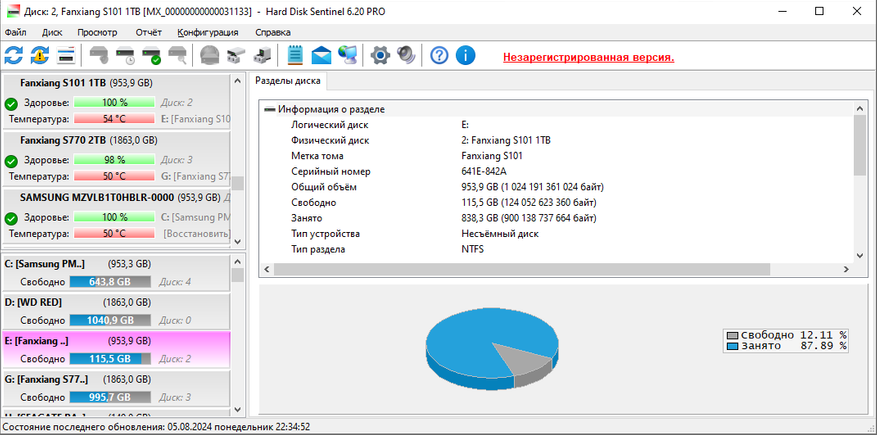Click the computer tower with chips icon
Image resolution: width=877 pixels, height=435 pixels.
262,55
